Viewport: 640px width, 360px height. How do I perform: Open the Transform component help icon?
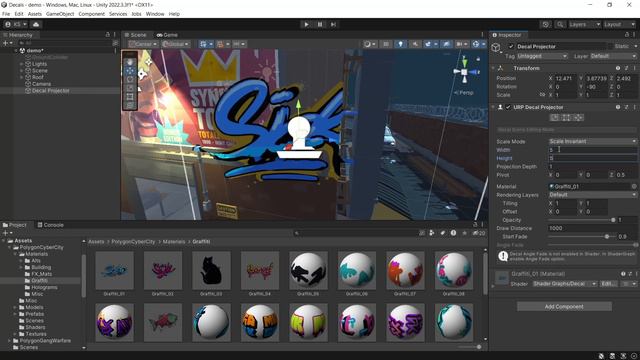pyautogui.click(x=618, y=68)
